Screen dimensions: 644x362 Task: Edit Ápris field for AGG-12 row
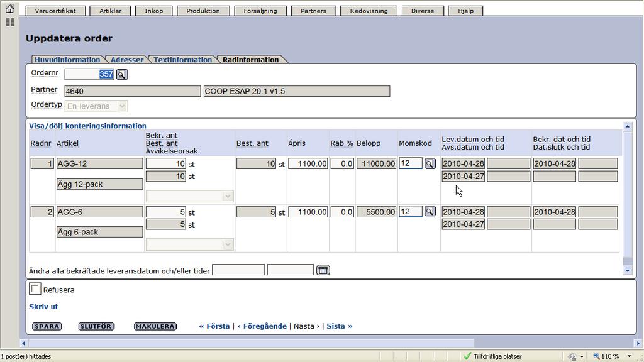[x=308, y=163]
